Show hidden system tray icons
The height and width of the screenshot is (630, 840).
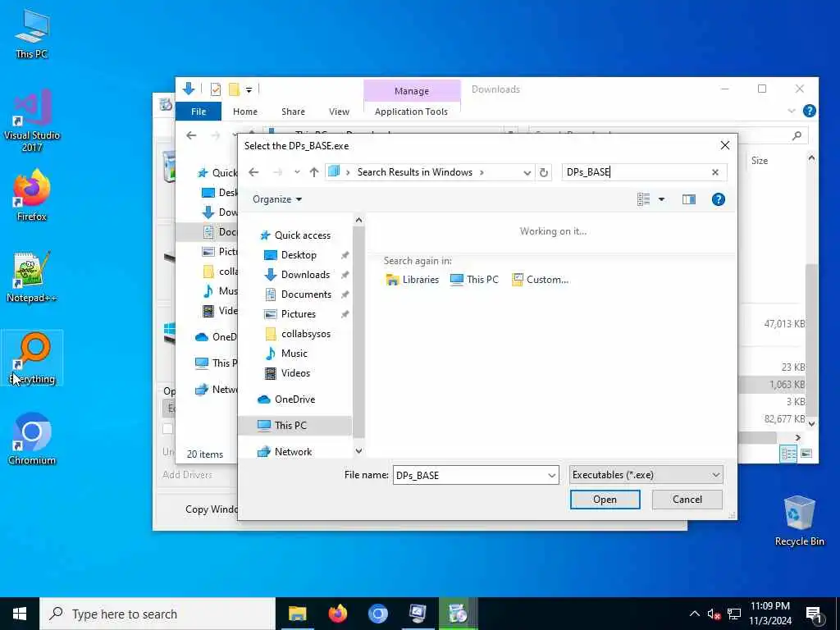pos(694,614)
